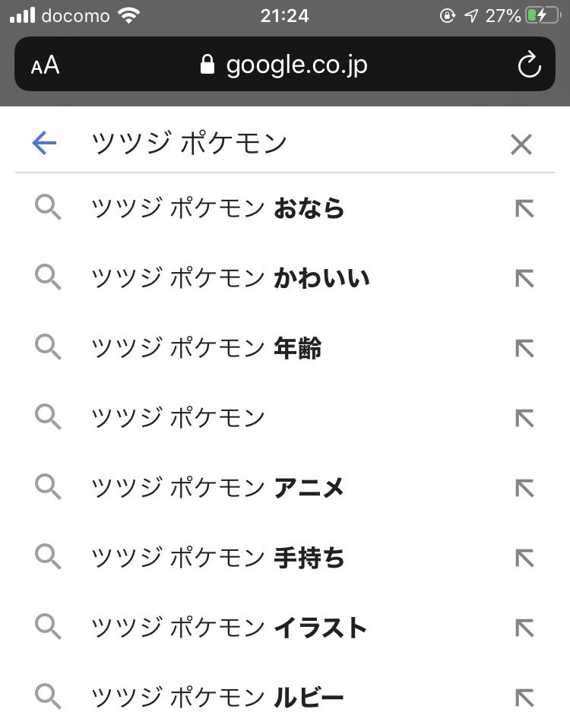
Task: Search for ツツジ ポケモン イラスト
Action: [229, 628]
